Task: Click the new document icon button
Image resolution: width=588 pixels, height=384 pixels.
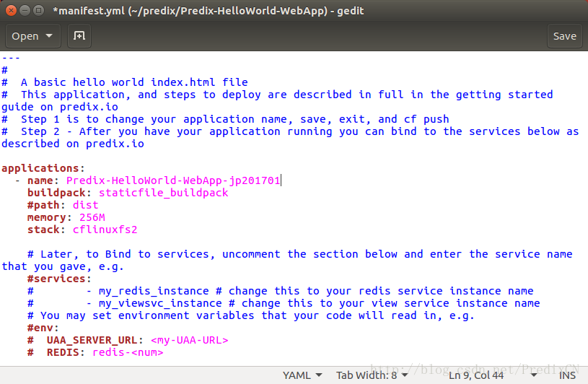Action: 79,36
